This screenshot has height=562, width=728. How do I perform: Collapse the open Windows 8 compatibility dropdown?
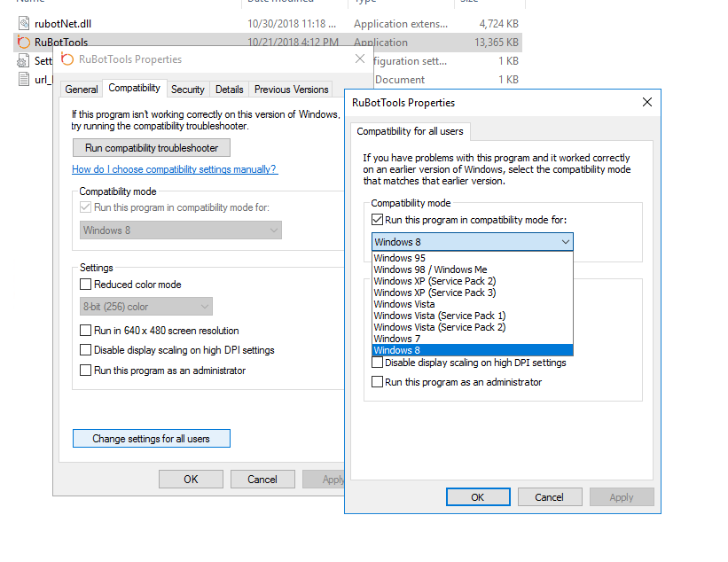pos(565,242)
